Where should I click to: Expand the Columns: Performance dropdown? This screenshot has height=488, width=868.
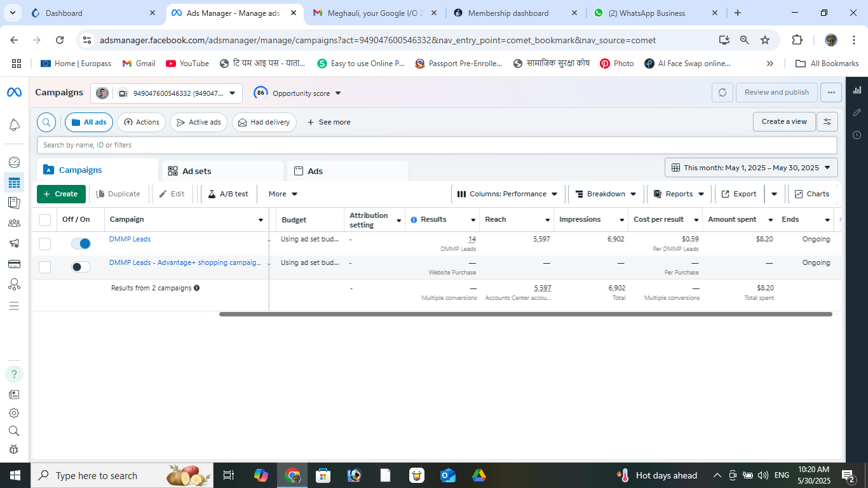pos(507,194)
